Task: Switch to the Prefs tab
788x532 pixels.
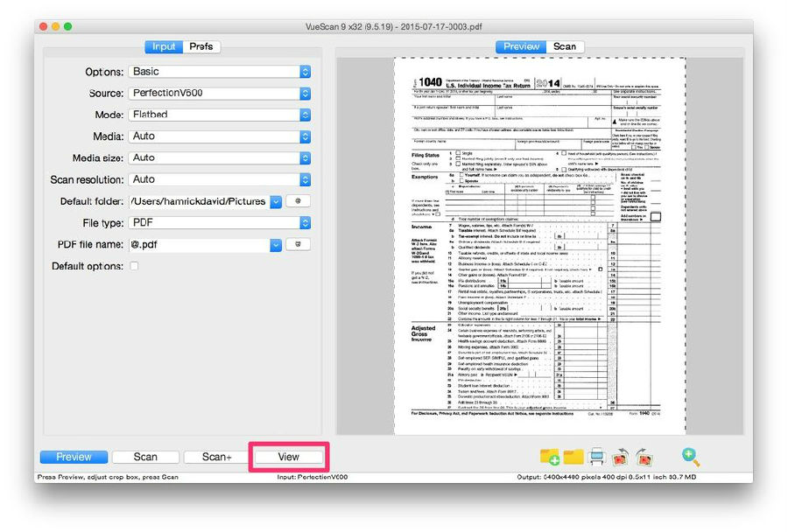Action: [201, 46]
